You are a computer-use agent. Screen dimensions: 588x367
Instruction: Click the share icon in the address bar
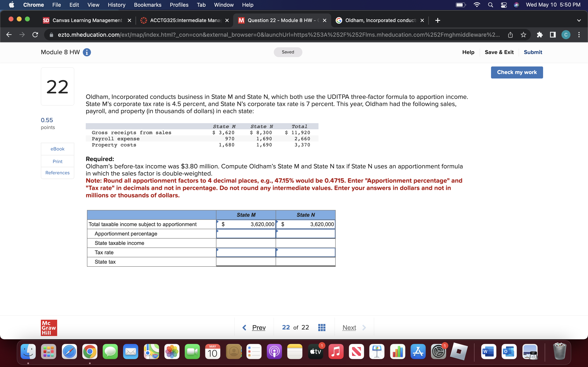[x=510, y=35]
